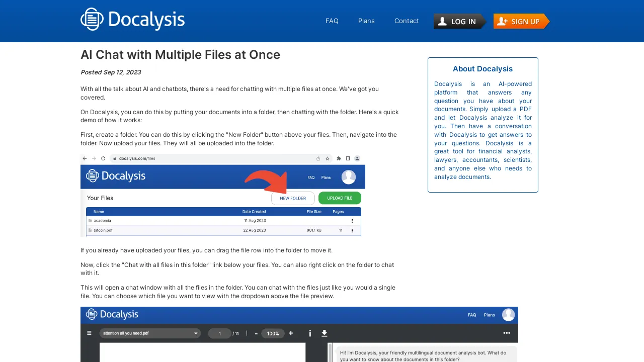Click the zoom out minus button in the PDF viewer

(x=256, y=333)
